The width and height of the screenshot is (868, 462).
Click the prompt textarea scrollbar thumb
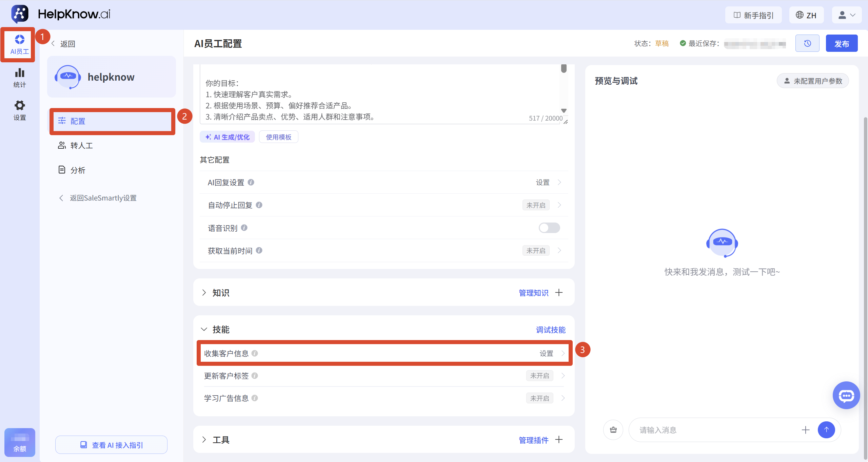564,68
